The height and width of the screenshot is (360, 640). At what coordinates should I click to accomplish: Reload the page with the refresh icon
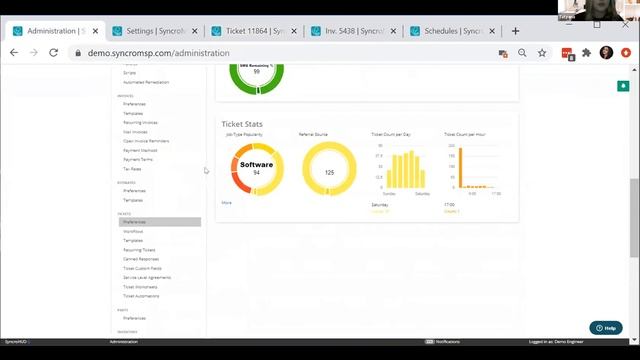click(53, 53)
